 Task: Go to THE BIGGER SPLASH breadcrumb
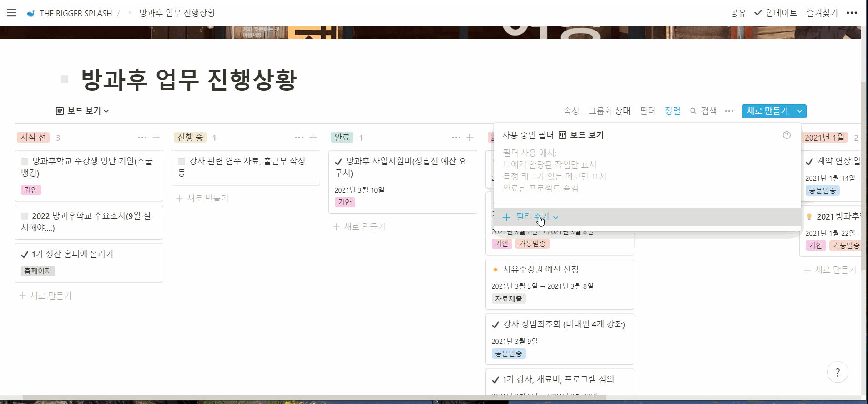tap(76, 13)
